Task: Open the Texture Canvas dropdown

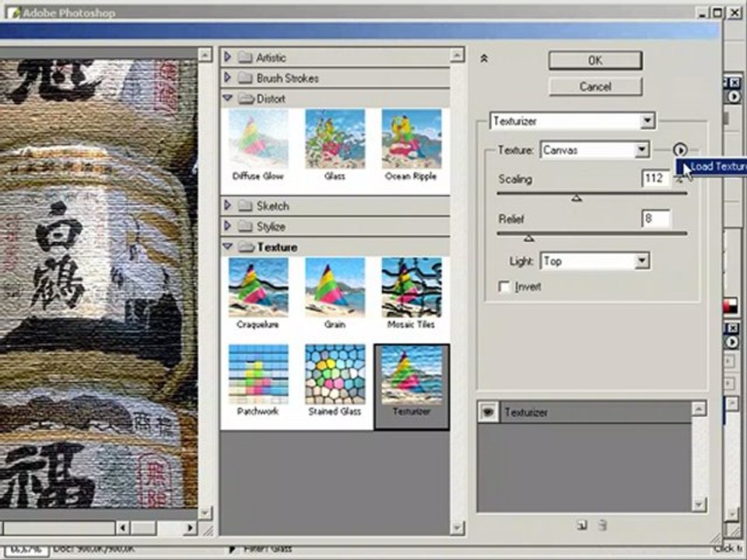Action: 642,150
